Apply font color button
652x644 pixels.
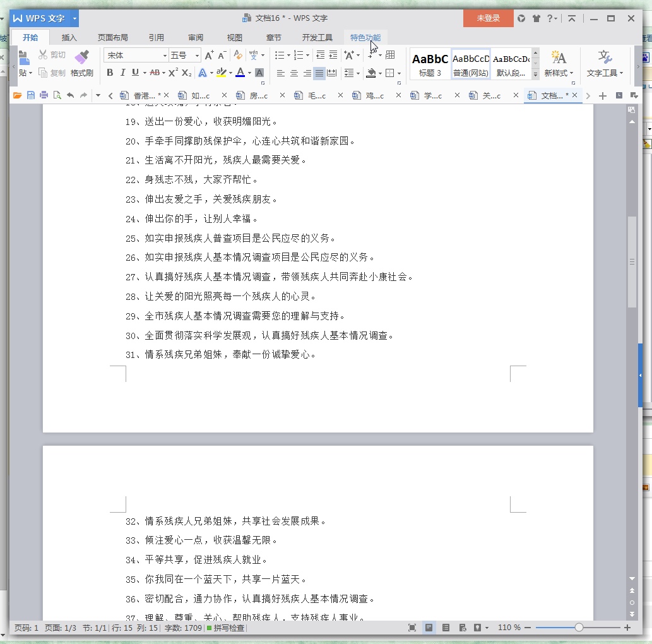(x=240, y=73)
